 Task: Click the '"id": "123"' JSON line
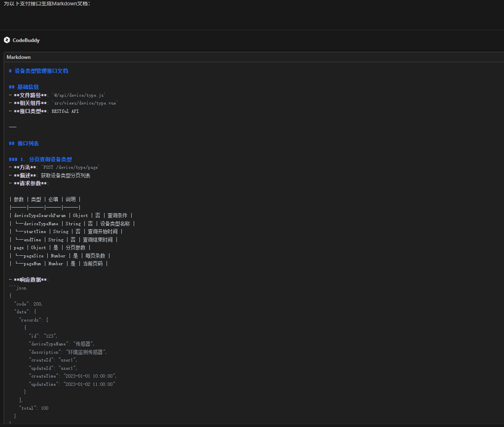(43, 336)
